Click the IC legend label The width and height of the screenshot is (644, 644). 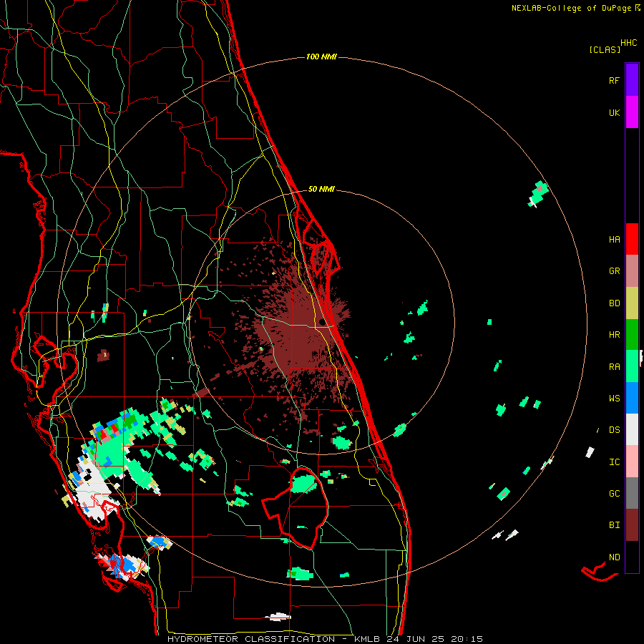click(x=614, y=462)
